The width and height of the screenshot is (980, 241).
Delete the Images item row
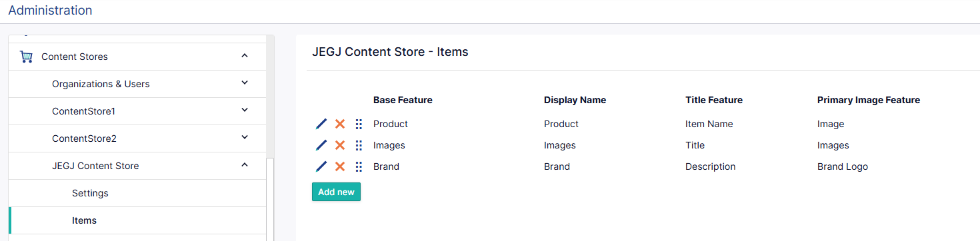(340, 145)
